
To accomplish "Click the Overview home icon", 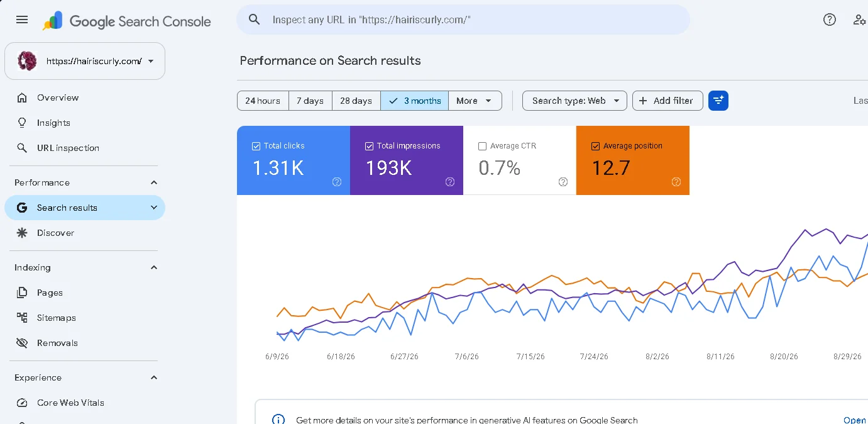I will coord(22,98).
